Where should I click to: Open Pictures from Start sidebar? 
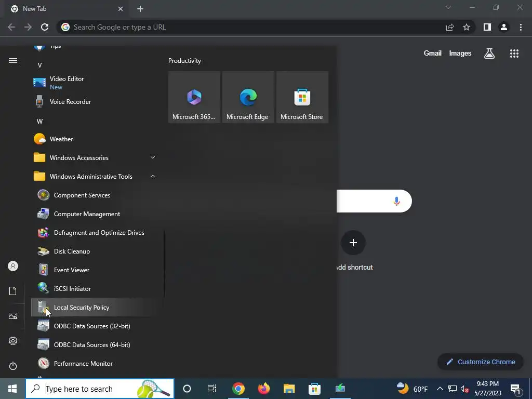tap(13, 316)
